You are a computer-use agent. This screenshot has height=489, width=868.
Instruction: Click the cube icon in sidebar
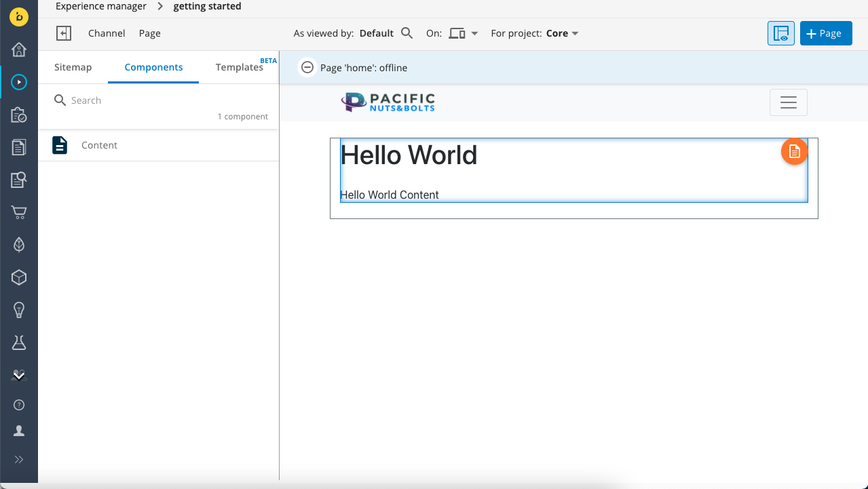click(19, 277)
